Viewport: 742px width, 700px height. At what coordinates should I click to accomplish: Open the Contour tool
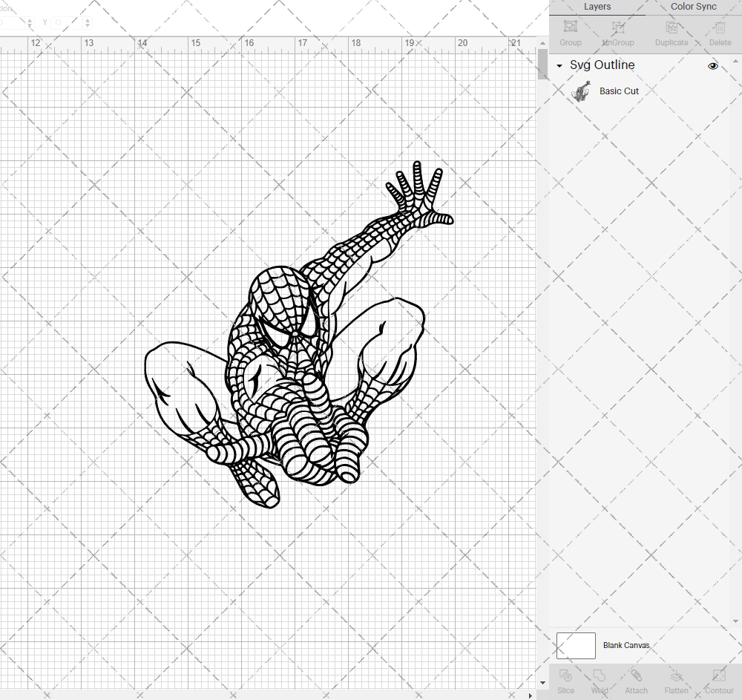(718, 679)
